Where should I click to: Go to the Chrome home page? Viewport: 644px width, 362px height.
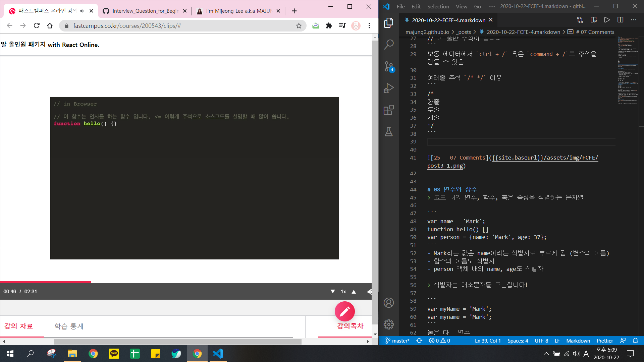[50, 26]
